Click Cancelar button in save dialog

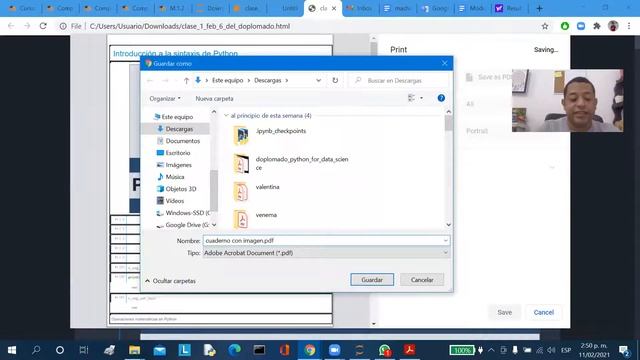[x=422, y=280]
